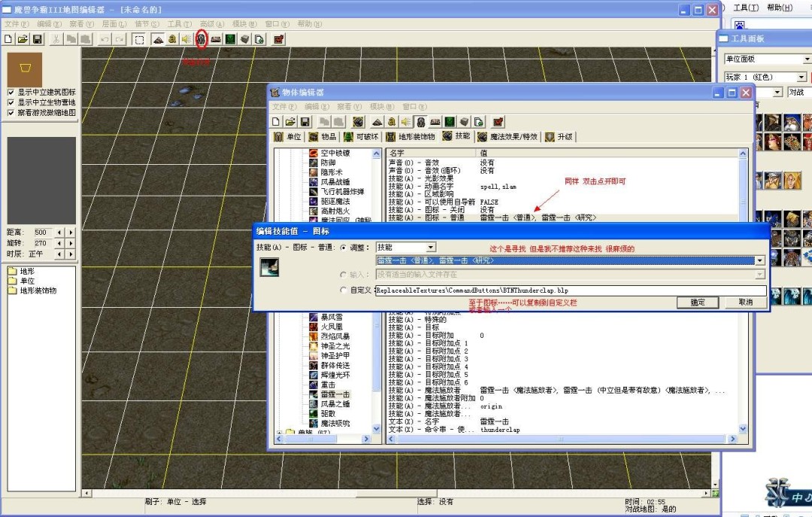The width and height of the screenshot is (812, 517).
Task: Click the right arrow to increase 距离 value
Action: tap(71, 233)
